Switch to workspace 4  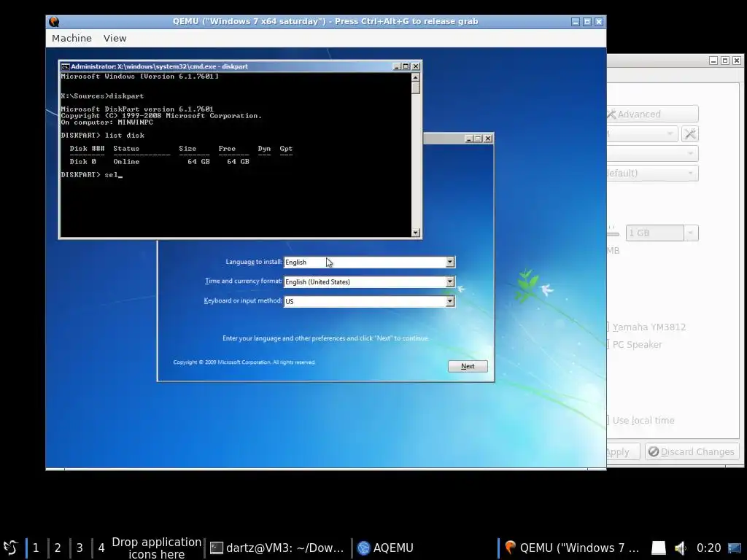pyautogui.click(x=101, y=548)
